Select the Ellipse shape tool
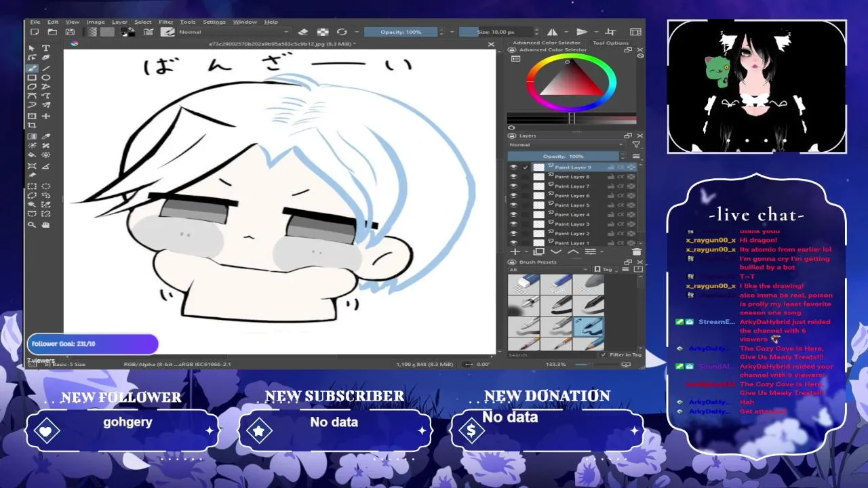This screenshot has width=868, height=488. point(46,78)
